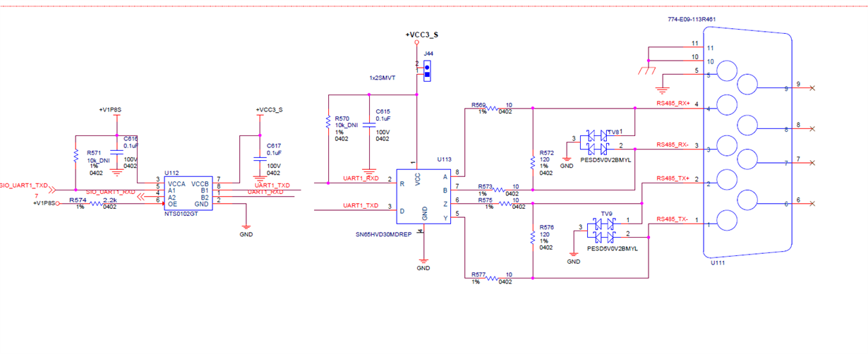Click the TV9 reference label
868x354 pixels.
[x=606, y=212]
